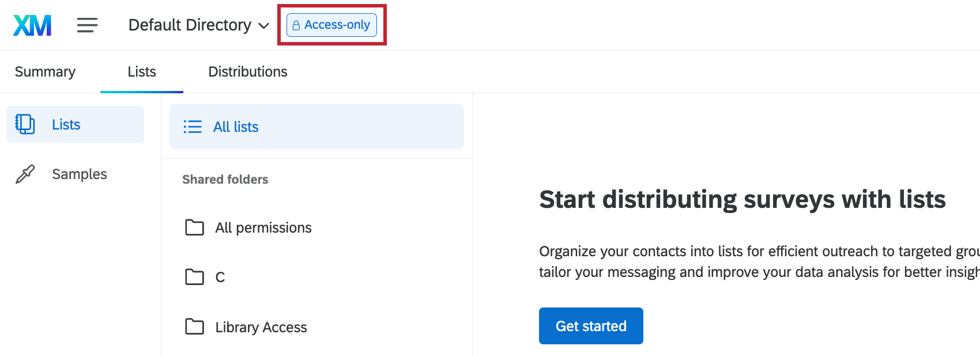This screenshot has width=980, height=357.
Task: Click the folder icon next to C
Action: [x=194, y=277]
